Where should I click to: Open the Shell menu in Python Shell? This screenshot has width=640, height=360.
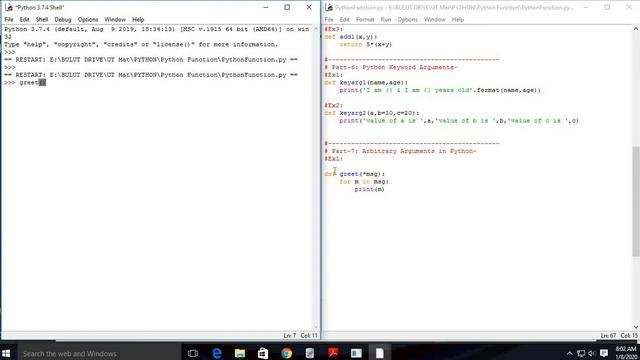(42, 20)
